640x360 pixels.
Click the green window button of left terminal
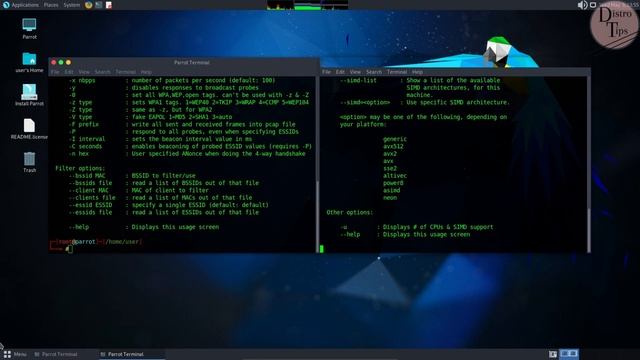(61, 62)
